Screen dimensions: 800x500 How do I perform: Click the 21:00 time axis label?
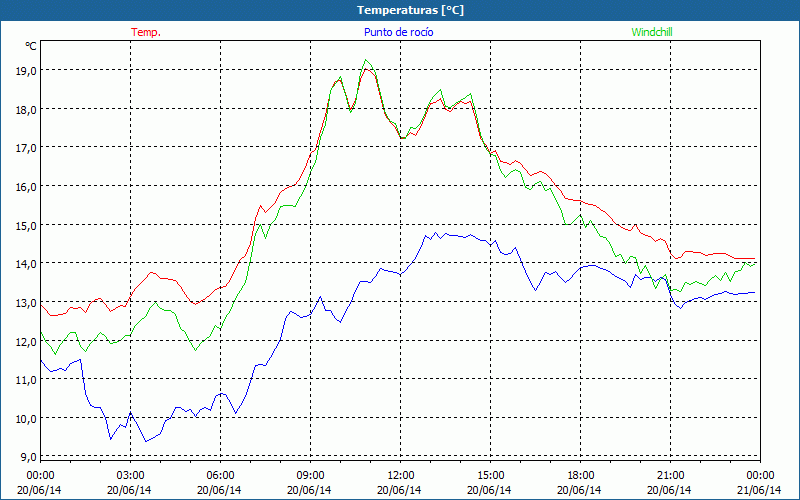coord(670,476)
